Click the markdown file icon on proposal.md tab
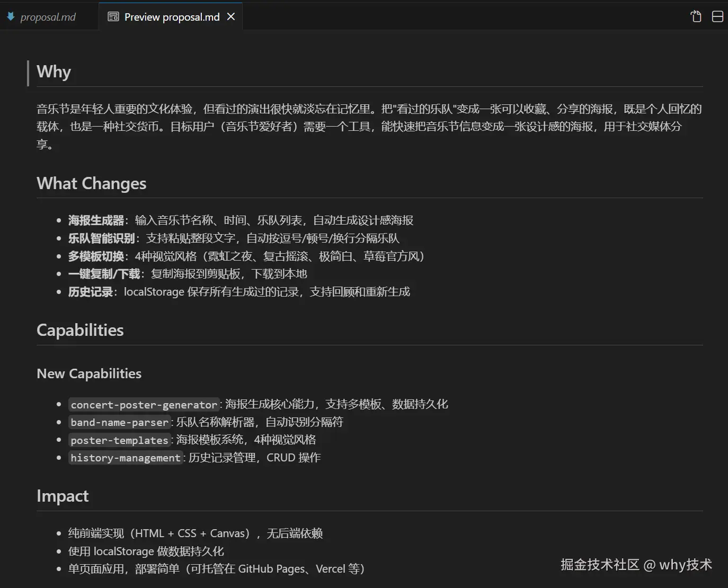The width and height of the screenshot is (728, 588). click(10, 16)
